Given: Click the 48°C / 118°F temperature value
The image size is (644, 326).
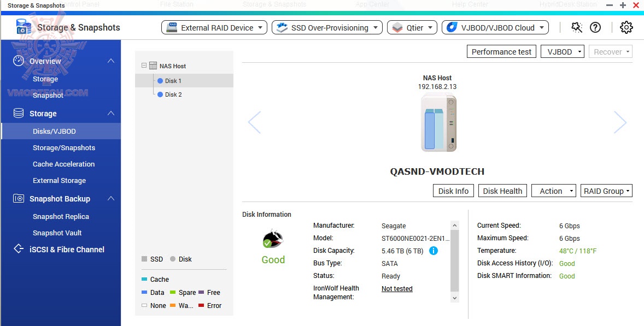Looking at the screenshot, I should click(577, 251).
